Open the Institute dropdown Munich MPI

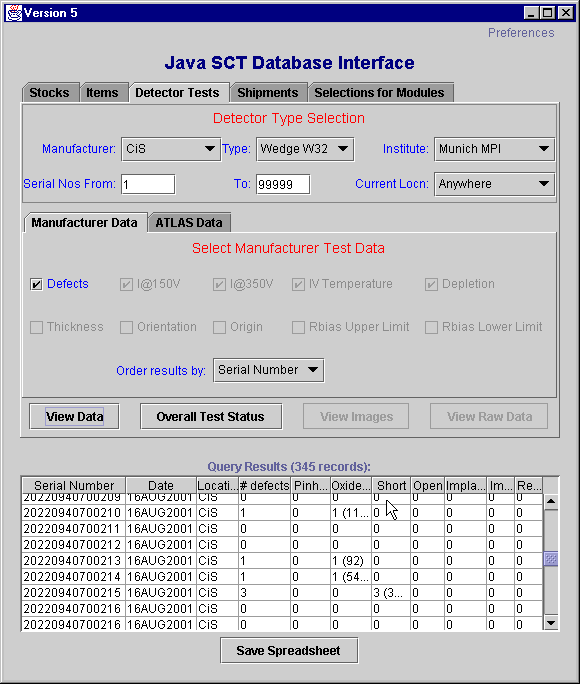pyautogui.click(x=494, y=149)
